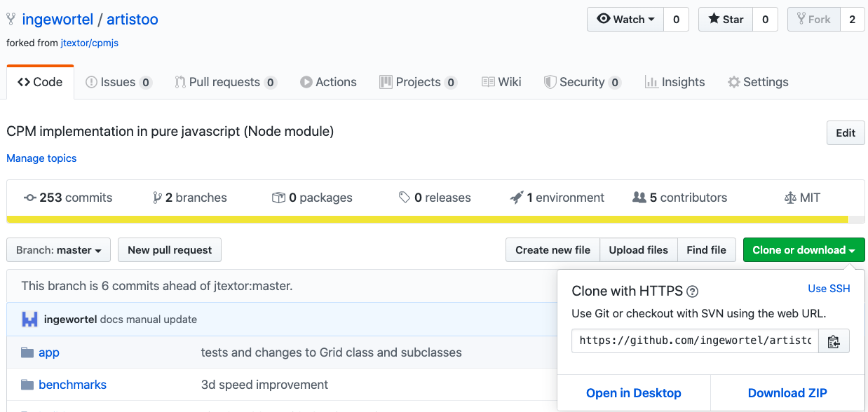Click the clone URL input field
Screen dimensions: 868x412
(695, 341)
